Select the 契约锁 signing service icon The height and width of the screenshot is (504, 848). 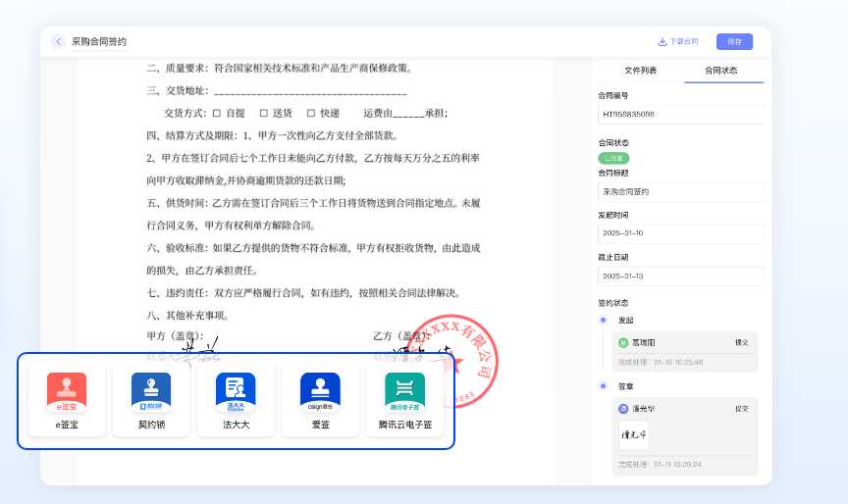151,392
